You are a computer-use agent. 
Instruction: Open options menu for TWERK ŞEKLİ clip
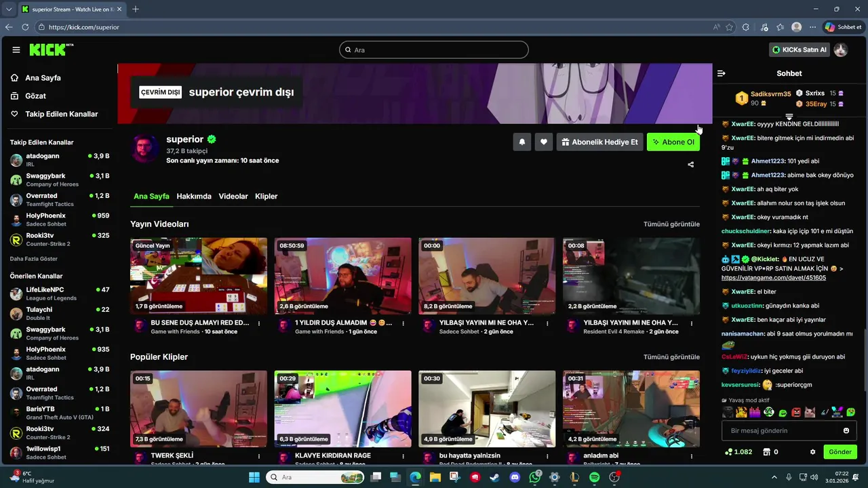pos(259,456)
